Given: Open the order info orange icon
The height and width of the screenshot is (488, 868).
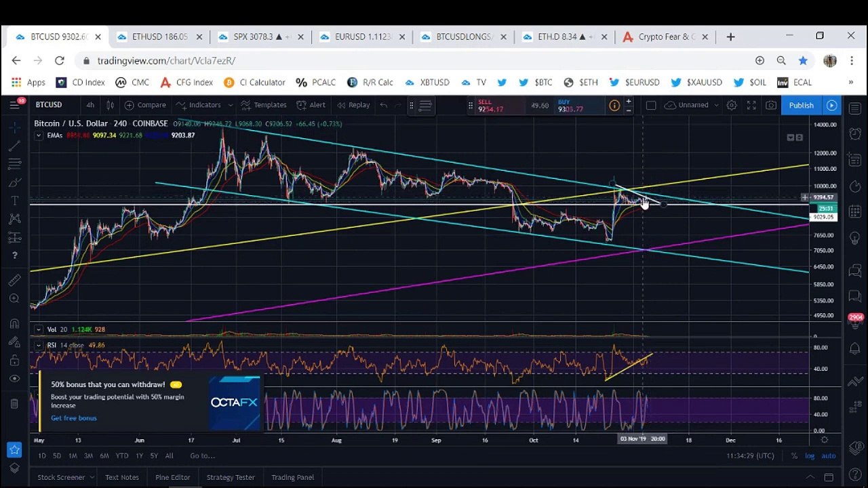Looking at the screenshot, I should (614, 105).
